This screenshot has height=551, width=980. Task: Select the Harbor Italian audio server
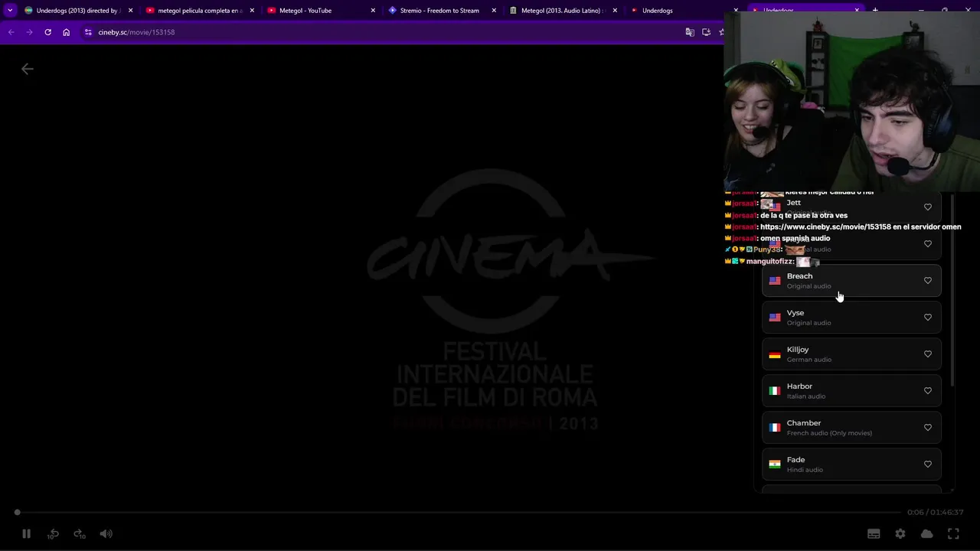coord(851,391)
